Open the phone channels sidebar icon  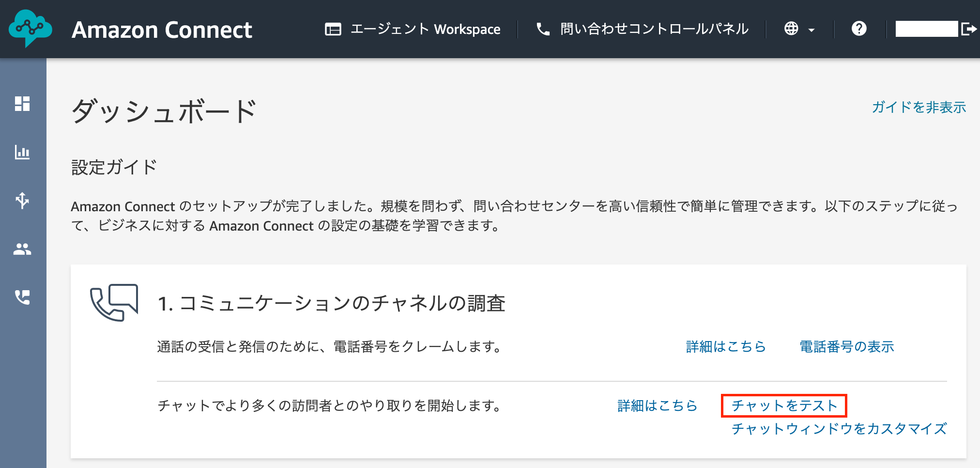pyautogui.click(x=22, y=297)
